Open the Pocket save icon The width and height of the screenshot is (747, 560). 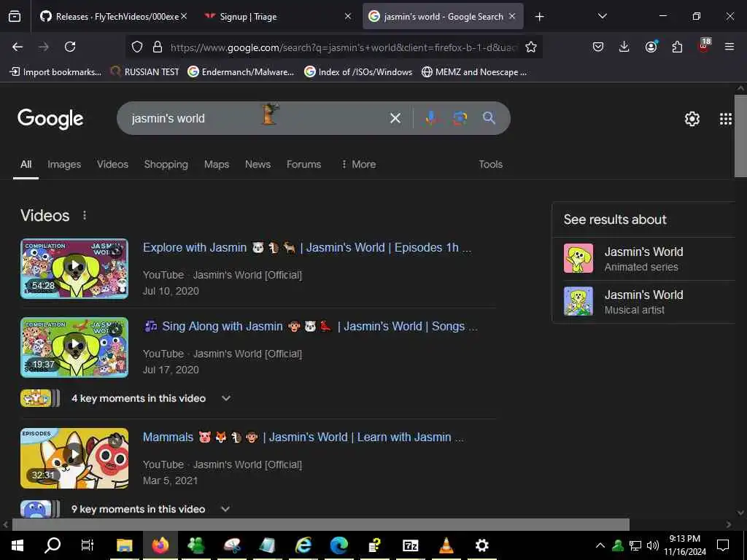[598, 47]
